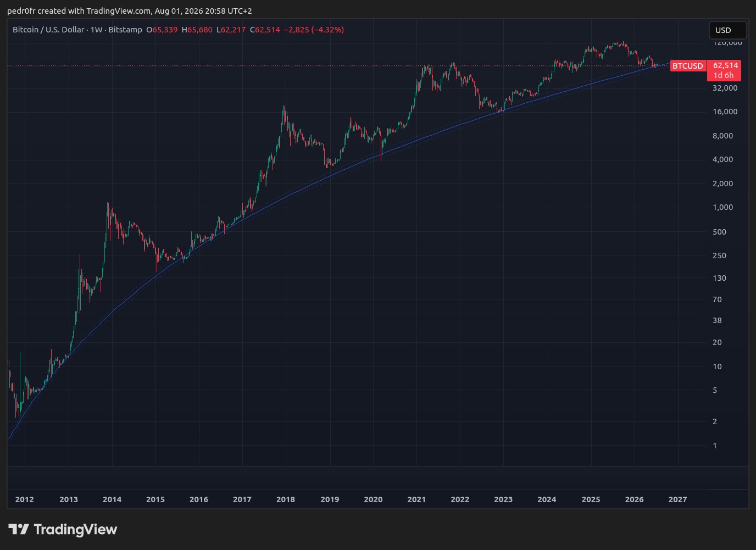
Task: Click the open value O65,339
Action: [x=162, y=30]
